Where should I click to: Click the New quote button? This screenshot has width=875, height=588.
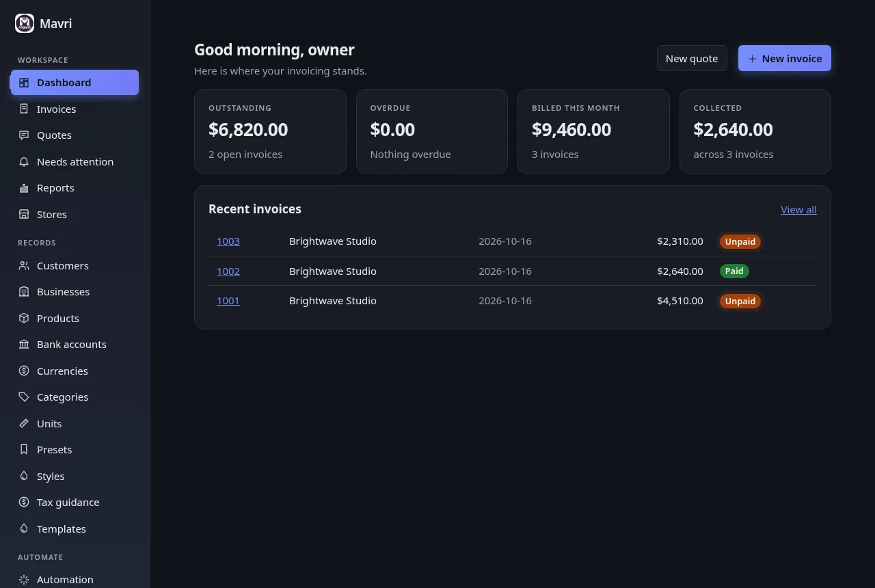coord(692,58)
